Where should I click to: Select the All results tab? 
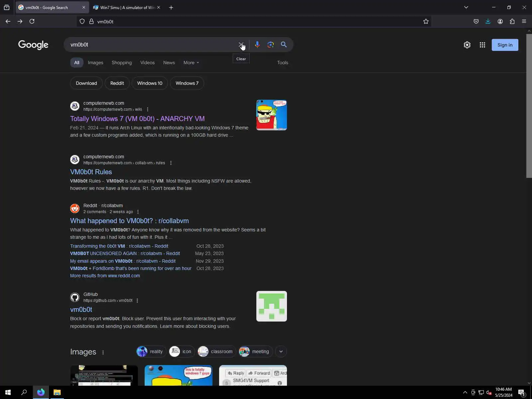click(x=77, y=63)
